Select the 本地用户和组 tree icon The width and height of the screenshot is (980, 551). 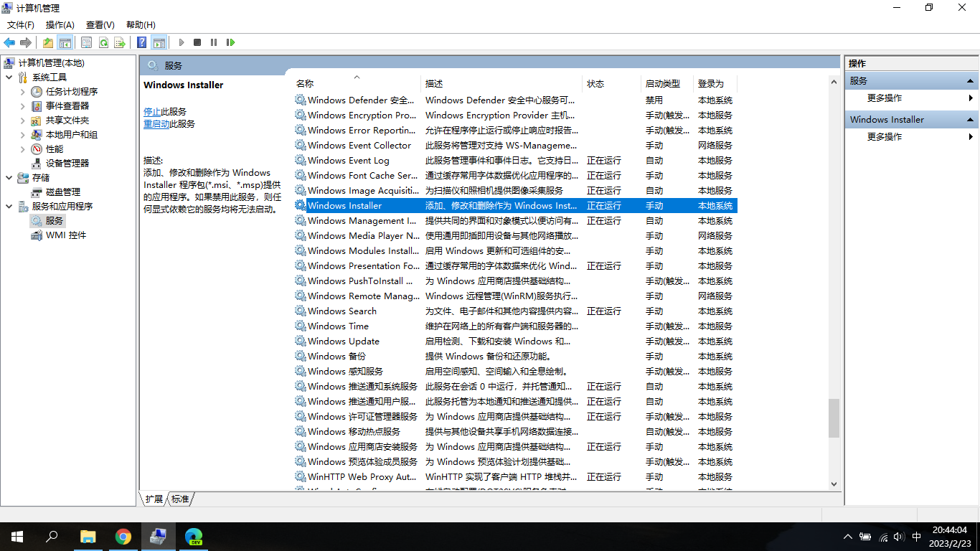(37, 135)
